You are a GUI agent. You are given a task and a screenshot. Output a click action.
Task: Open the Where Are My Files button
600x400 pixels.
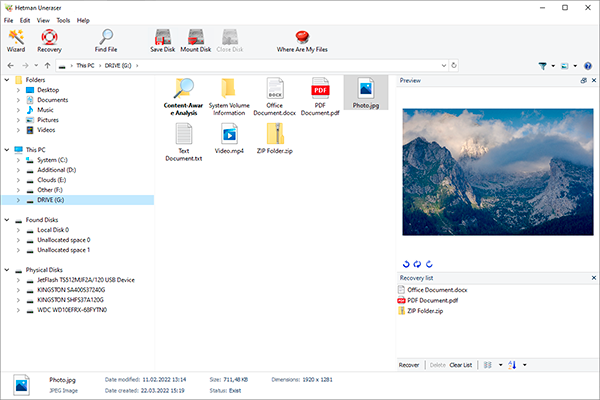click(x=302, y=41)
